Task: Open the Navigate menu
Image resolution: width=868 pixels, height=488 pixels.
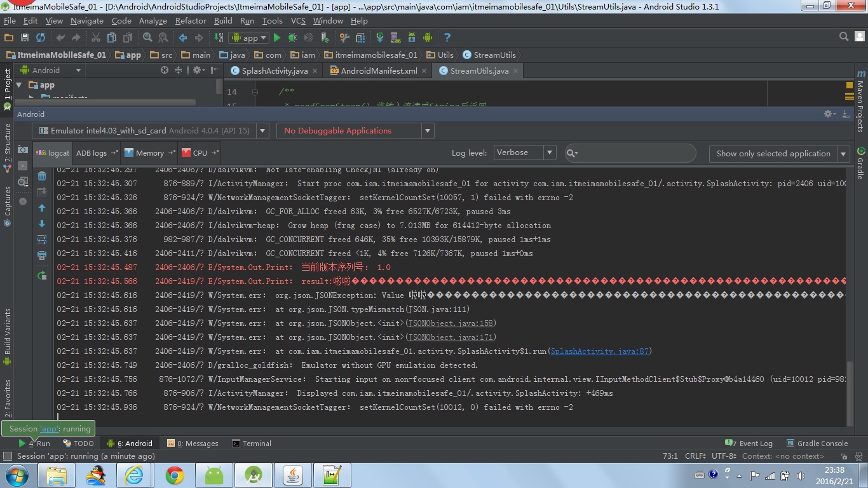Action: [88, 20]
